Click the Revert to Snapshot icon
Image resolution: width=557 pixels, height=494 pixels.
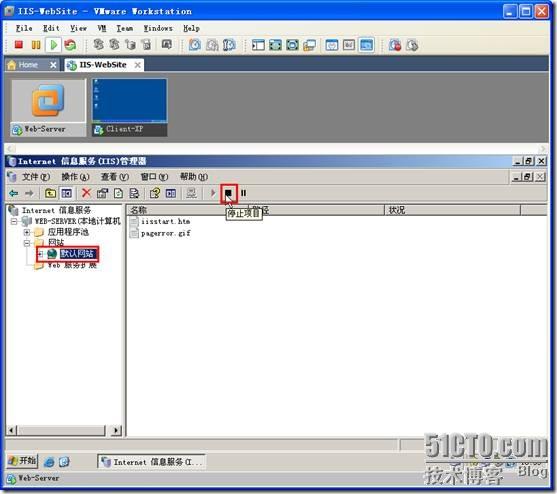click(x=212, y=45)
